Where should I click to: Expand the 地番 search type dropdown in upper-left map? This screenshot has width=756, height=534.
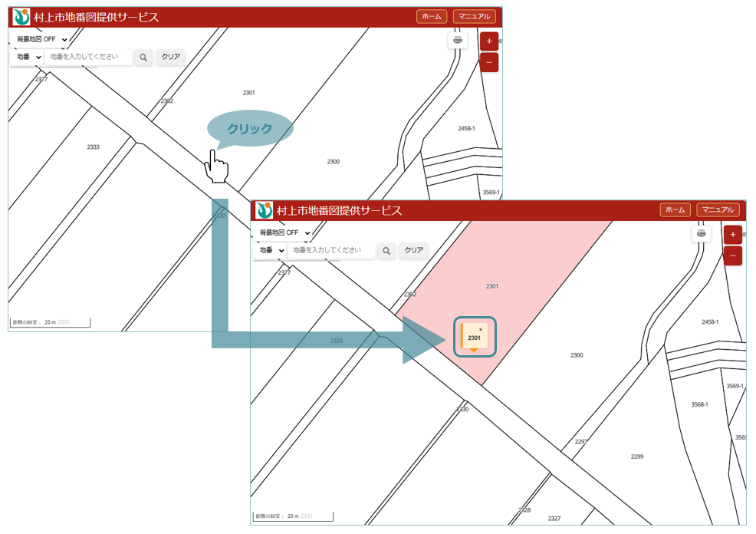point(28,57)
